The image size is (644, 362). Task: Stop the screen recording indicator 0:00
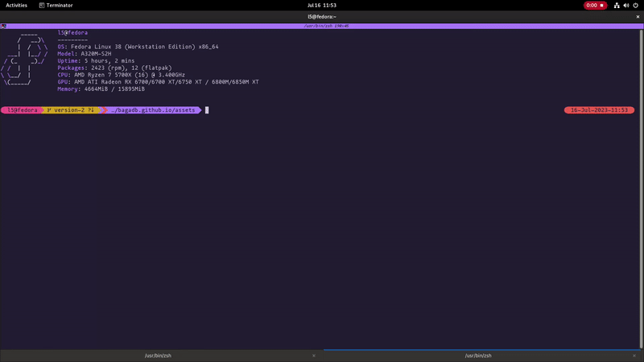[595, 6]
